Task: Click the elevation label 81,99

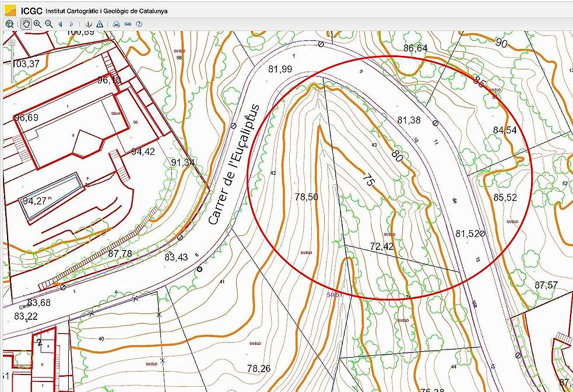Action: pos(280,69)
